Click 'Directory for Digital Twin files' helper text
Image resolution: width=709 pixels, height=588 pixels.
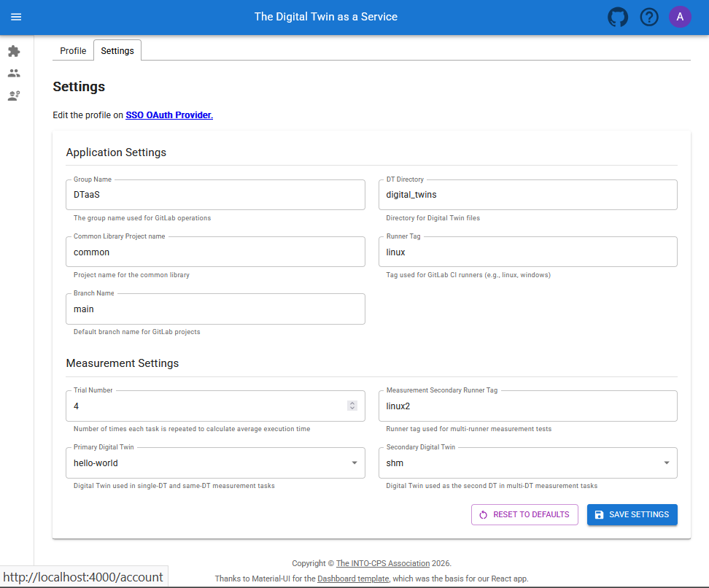(433, 218)
